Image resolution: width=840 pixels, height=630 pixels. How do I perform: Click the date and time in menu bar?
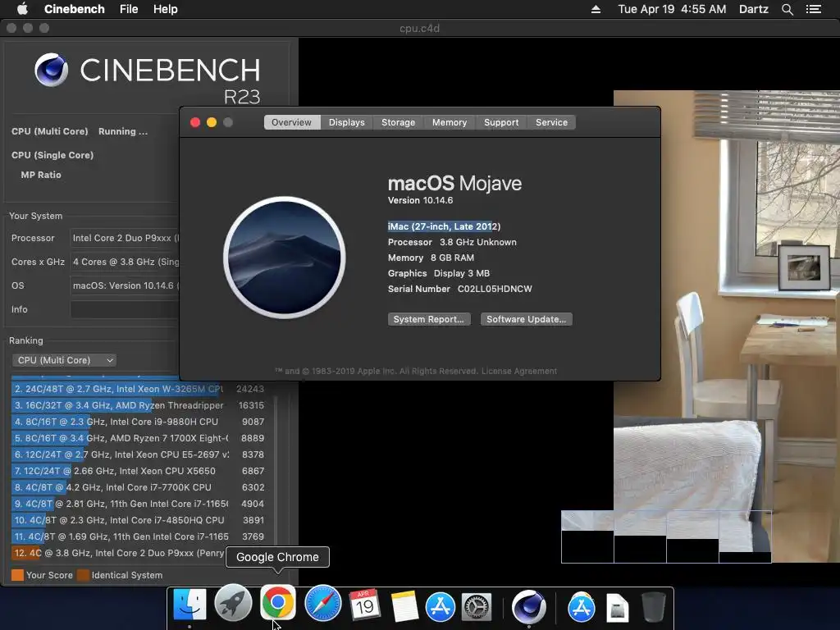pyautogui.click(x=672, y=9)
